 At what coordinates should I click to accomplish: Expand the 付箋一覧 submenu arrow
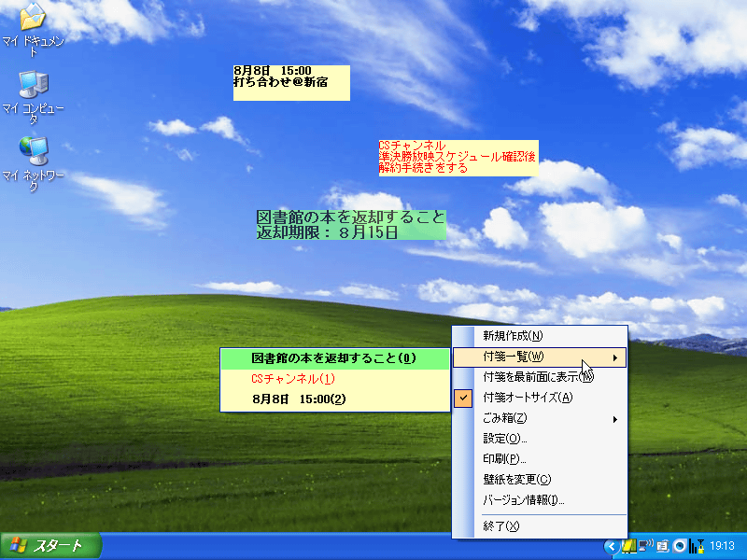[x=615, y=357]
